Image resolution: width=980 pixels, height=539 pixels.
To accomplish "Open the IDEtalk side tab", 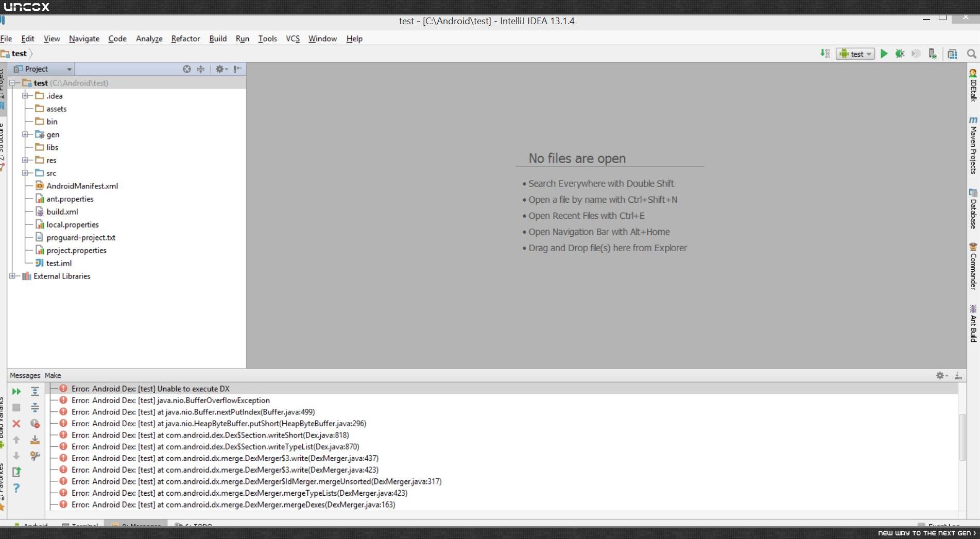I will point(973,85).
